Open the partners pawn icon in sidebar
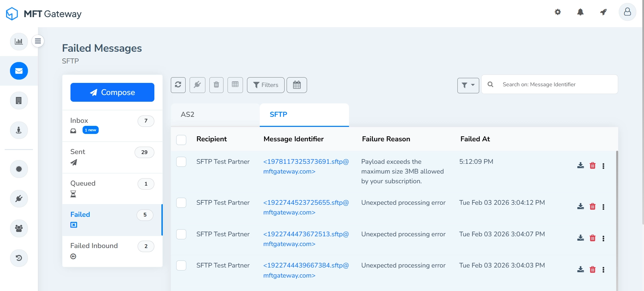Image resolution: width=644 pixels, height=291 pixels. click(x=19, y=130)
